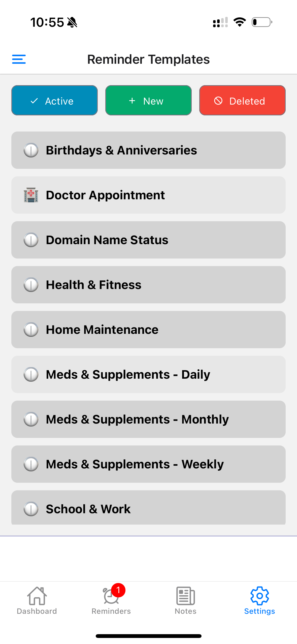Tap the clock icon beside Domain Name Status

(31, 240)
